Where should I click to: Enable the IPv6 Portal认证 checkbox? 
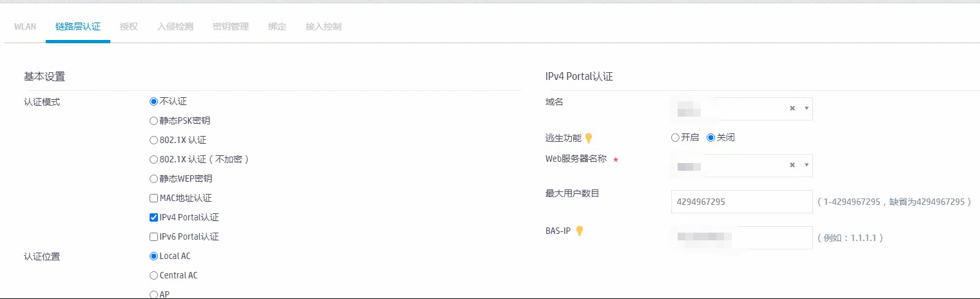153,236
